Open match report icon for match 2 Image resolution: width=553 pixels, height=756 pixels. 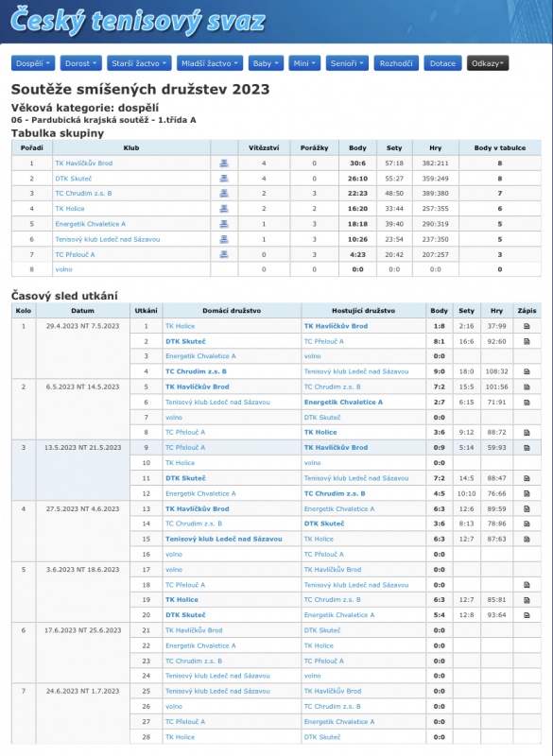(x=527, y=341)
